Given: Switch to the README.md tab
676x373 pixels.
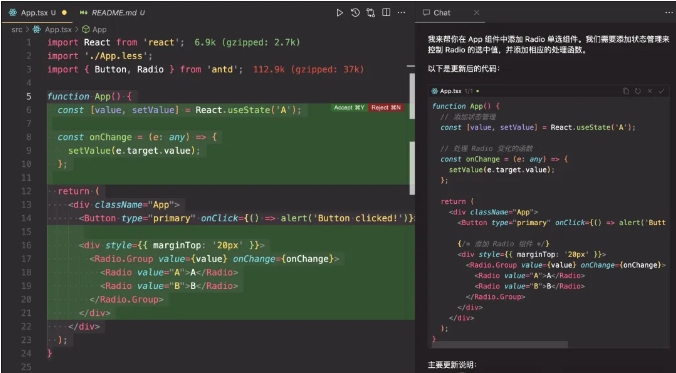Looking at the screenshot, I should (x=112, y=13).
